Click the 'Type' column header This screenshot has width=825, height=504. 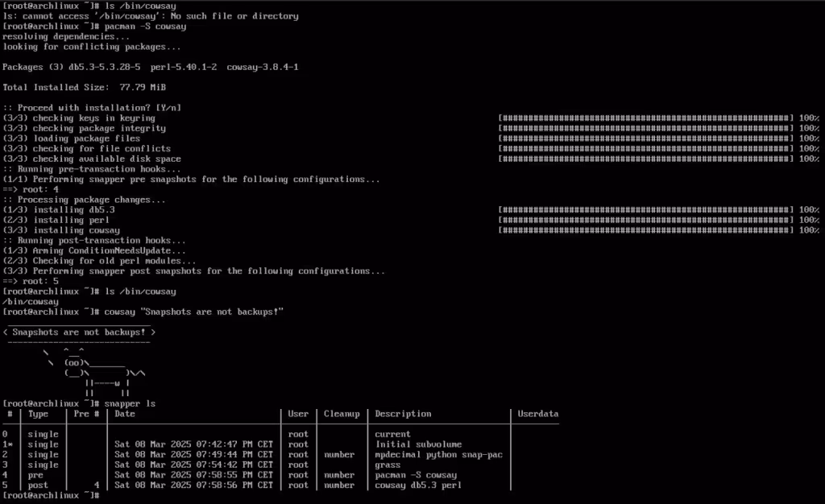click(38, 414)
